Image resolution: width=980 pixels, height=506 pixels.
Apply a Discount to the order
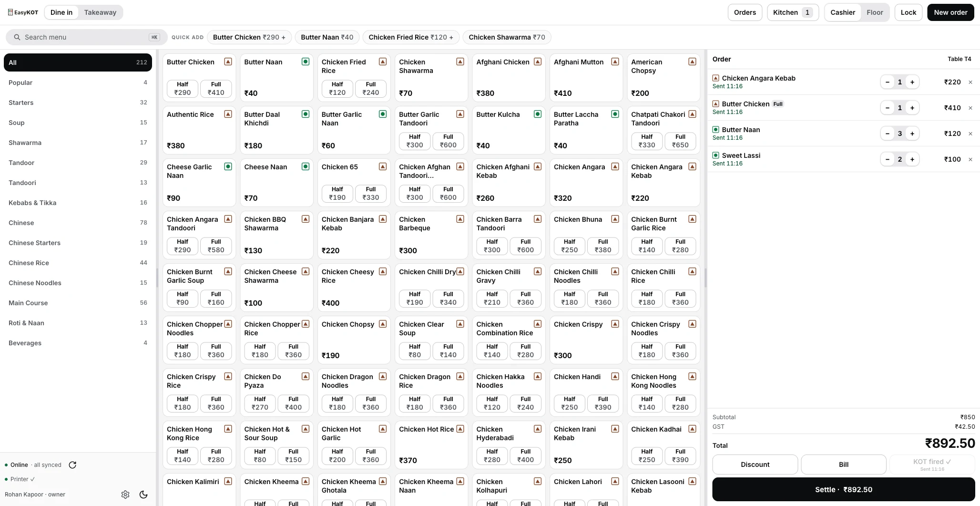[755, 465]
